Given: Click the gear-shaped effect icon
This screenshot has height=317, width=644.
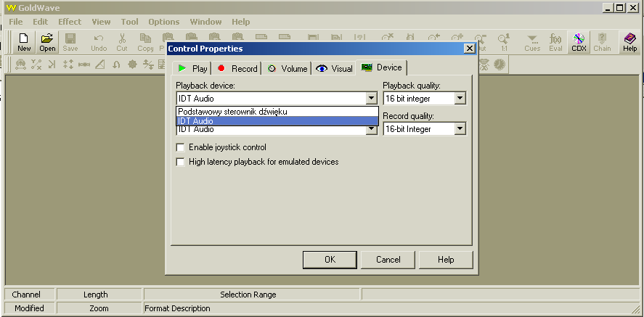Looking at the screenshot, I should 132,65.
